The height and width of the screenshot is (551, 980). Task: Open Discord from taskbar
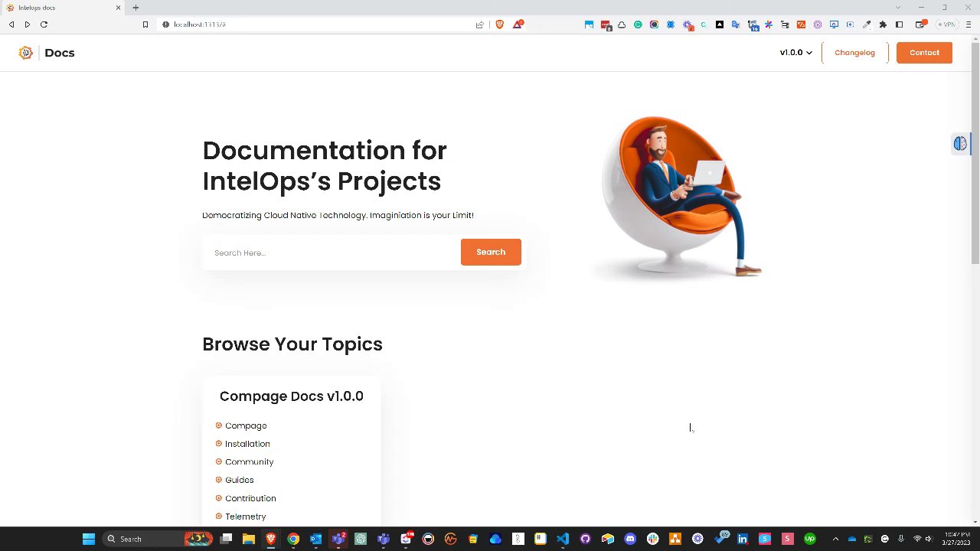pos(630,539)
